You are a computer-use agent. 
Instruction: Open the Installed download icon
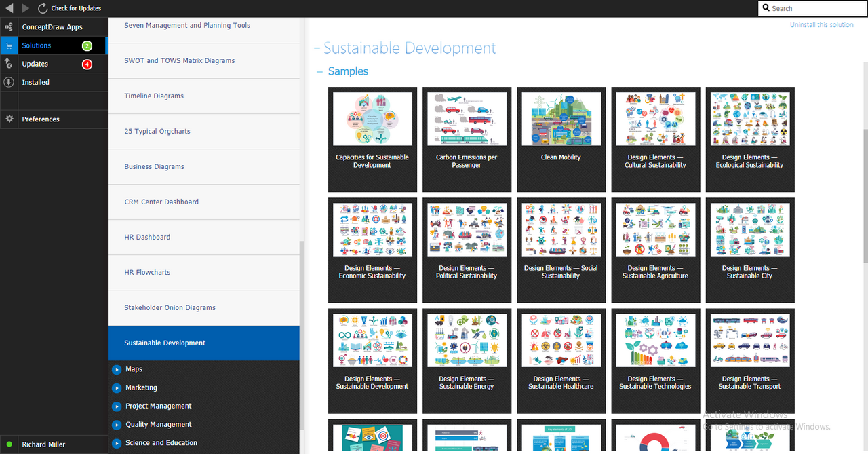9,82
